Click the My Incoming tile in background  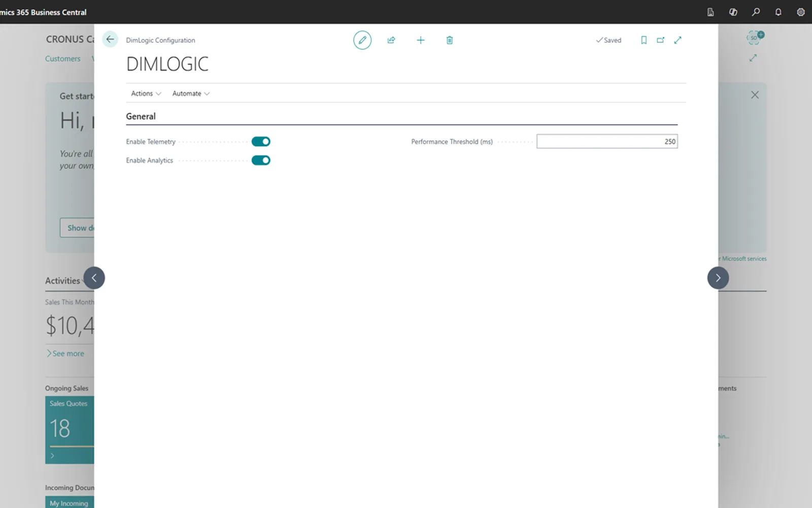coord(70,502)
